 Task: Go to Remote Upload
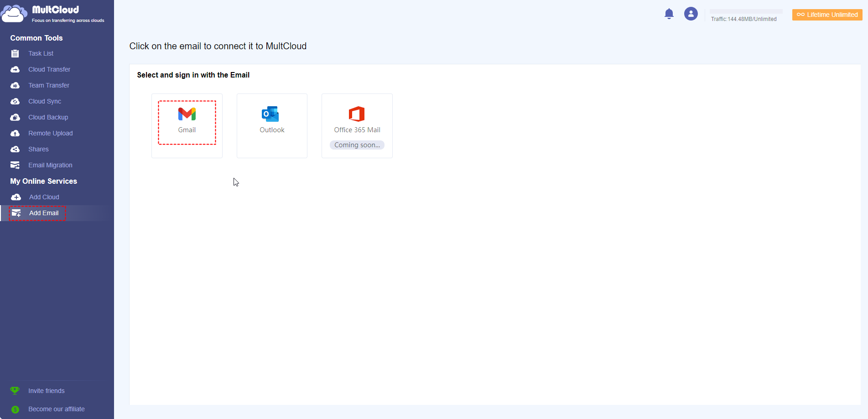coord(51,133)
